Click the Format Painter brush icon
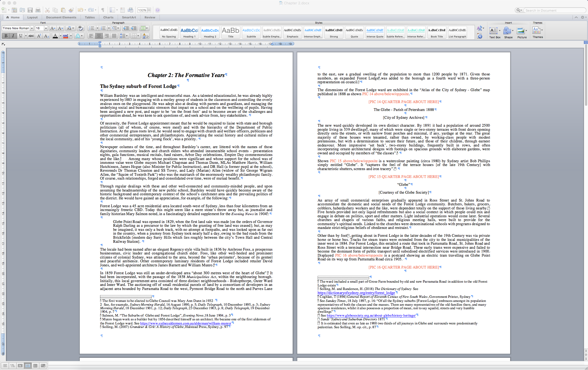Viewport: 588px width, 370px height. coord(71,10)
